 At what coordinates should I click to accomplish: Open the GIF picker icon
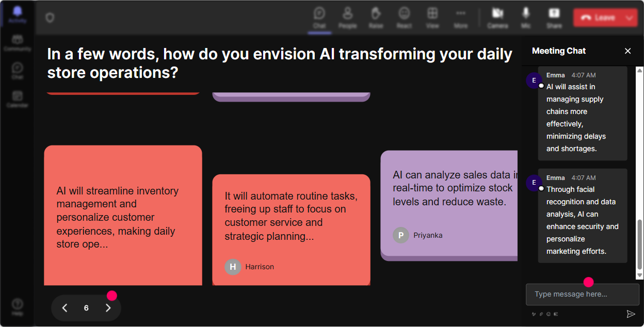556,314
